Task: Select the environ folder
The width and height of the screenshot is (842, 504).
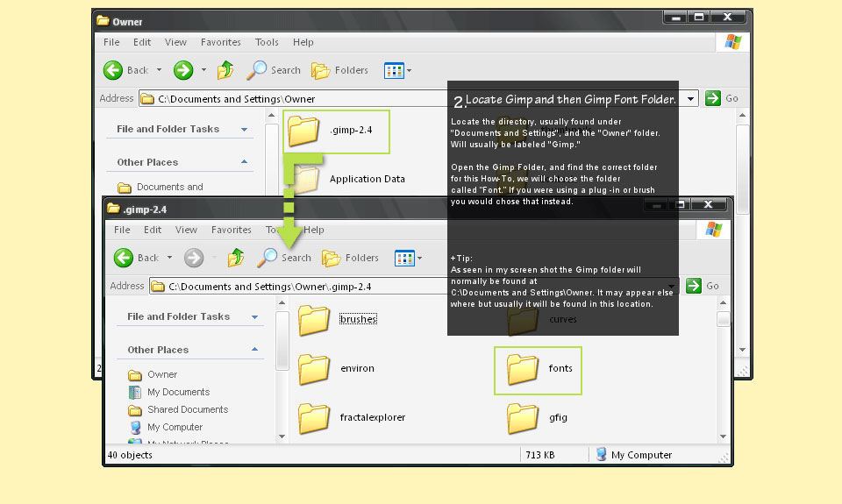Action: 337,369
